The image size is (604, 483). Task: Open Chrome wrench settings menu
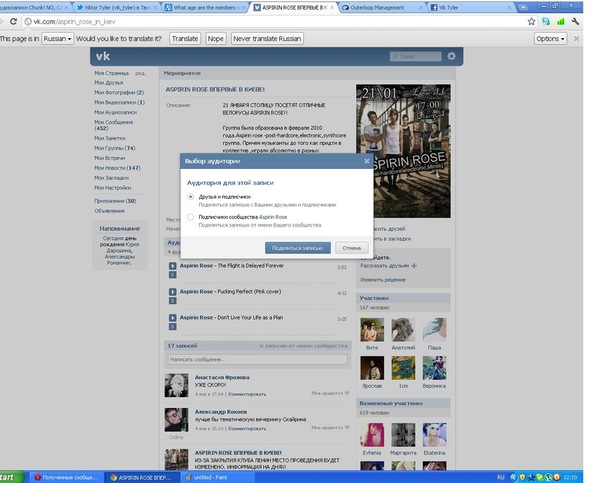tap(575, 22)
